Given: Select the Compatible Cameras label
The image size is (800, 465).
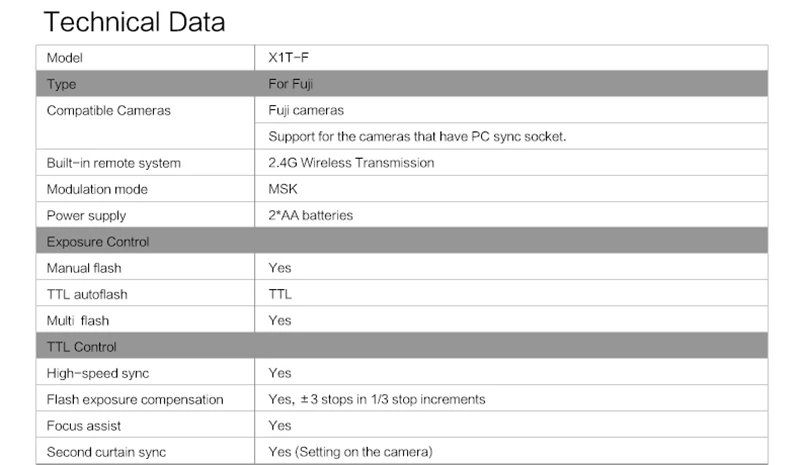Looking at the screenshot, I should coord(109,110).
